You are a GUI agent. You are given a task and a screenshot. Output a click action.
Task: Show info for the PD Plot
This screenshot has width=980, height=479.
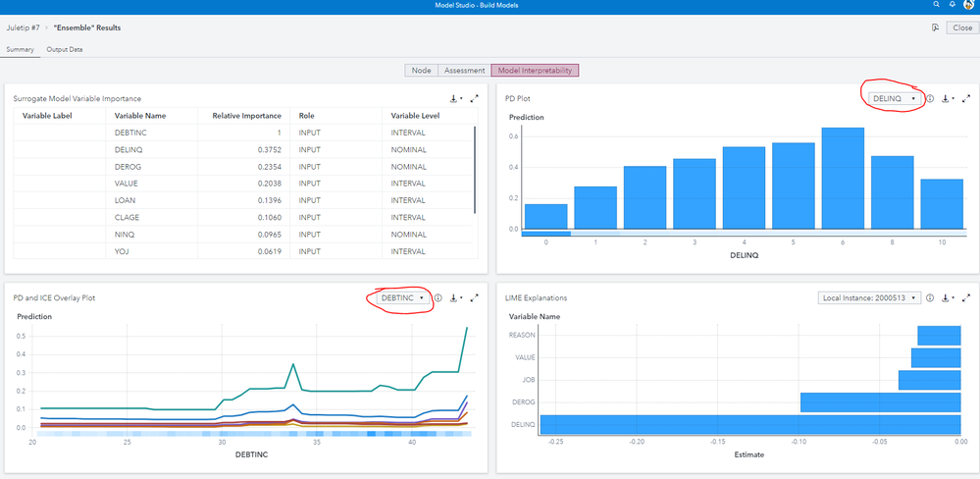[x=930, y=98]
